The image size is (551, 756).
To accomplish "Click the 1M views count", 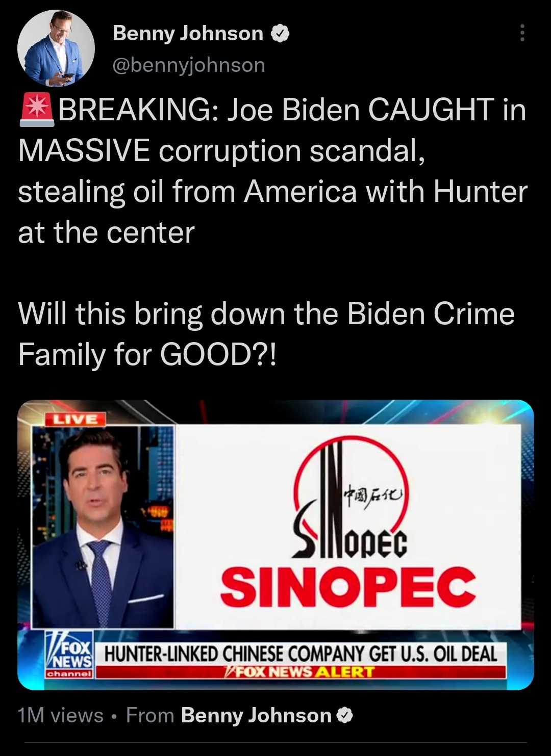I will (x=61, y=716).
